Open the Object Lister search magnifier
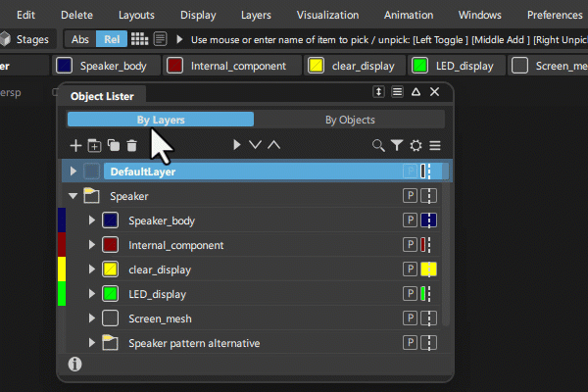Image resolution: width=588 pixels, height=392 pixels. [x=378, y=145]
